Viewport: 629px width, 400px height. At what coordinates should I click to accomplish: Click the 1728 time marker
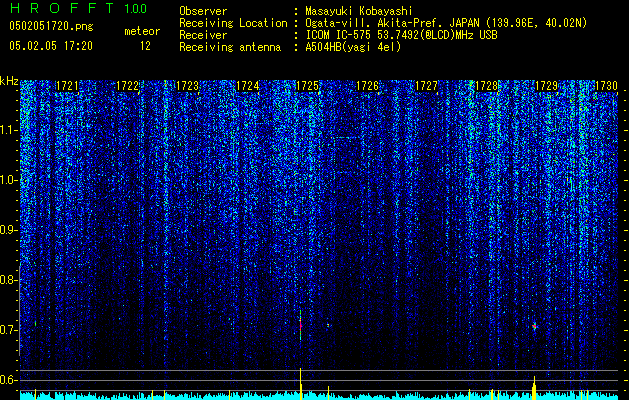487,86
